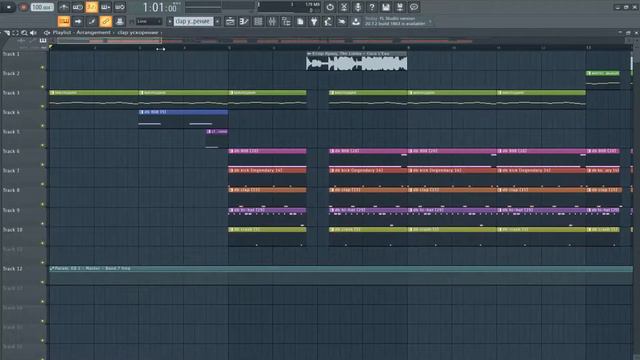Open the first green clip menu on Track 3

(52, 93)
